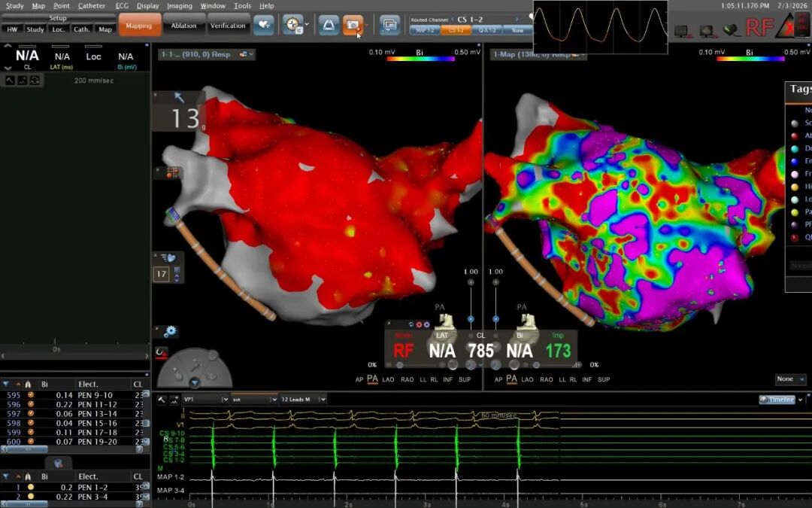Click the HW setup button
Screen dimensions: 812x508
coord(13,29)
